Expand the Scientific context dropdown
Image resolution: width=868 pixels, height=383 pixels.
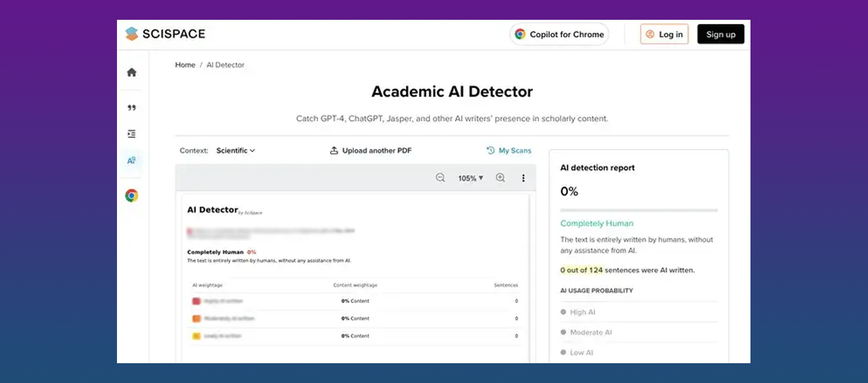[x=236, y=150]
